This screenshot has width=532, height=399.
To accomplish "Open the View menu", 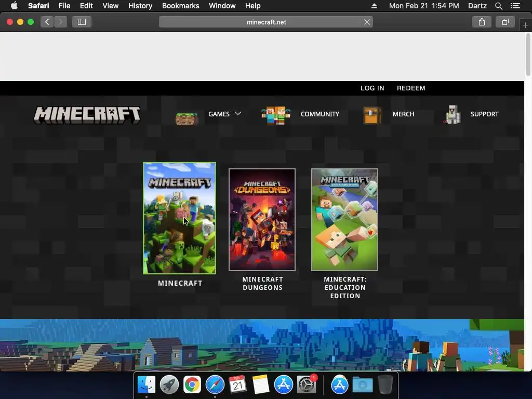I will [x=110, y=6].
